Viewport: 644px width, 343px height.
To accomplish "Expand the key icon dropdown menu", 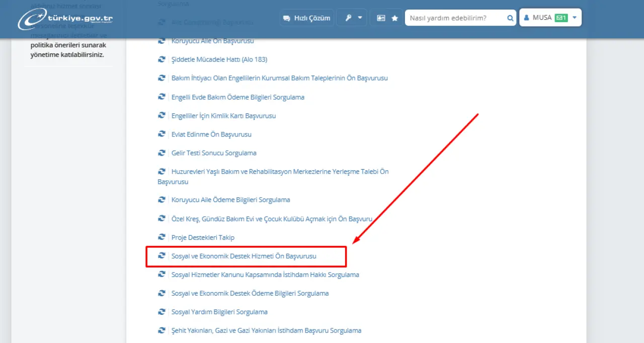I will (352, 18).
